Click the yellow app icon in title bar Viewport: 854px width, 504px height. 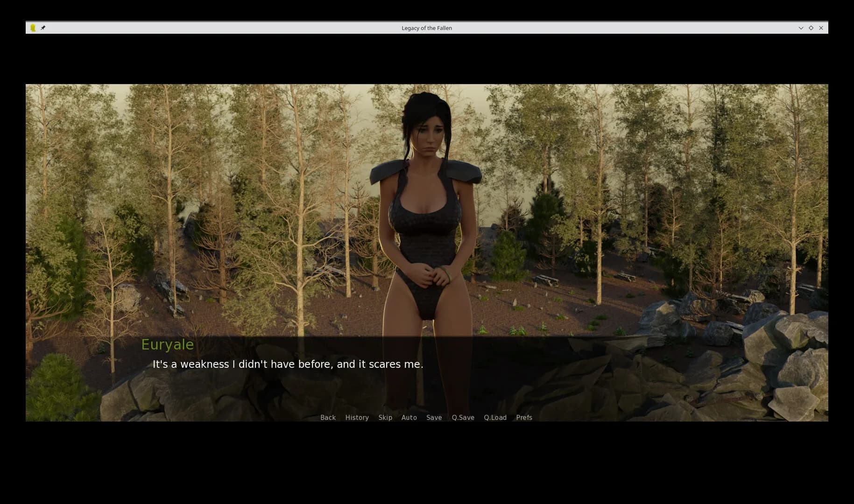(x=33, y=28)
